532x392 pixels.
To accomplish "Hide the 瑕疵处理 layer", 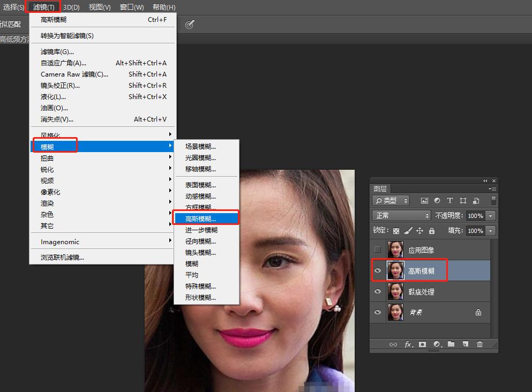I will point(378,291).
